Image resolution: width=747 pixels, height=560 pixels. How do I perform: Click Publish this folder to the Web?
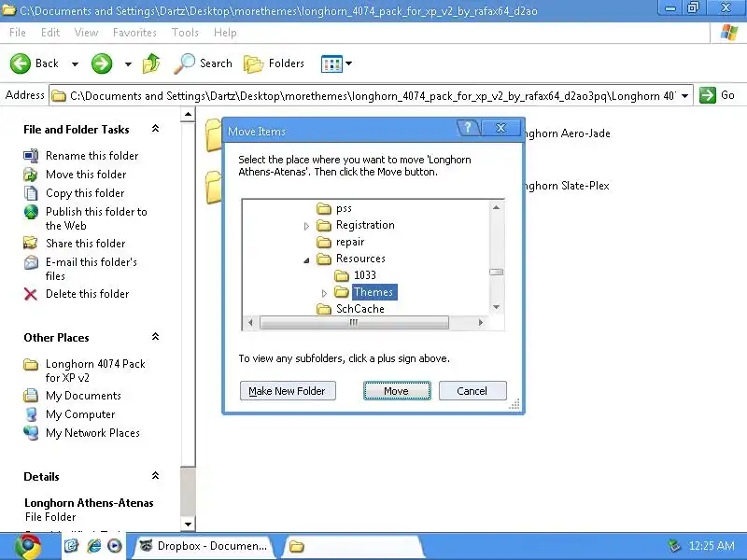(96, 218)
